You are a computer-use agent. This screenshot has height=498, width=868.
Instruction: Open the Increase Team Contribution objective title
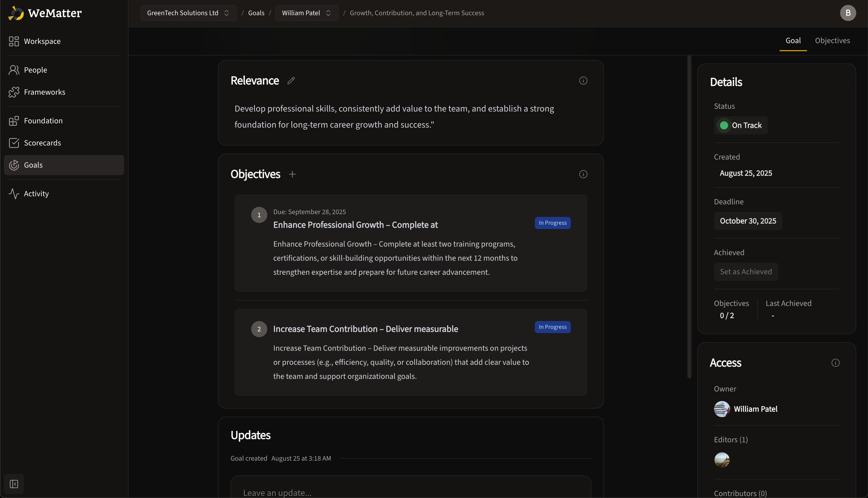point(366,329)
